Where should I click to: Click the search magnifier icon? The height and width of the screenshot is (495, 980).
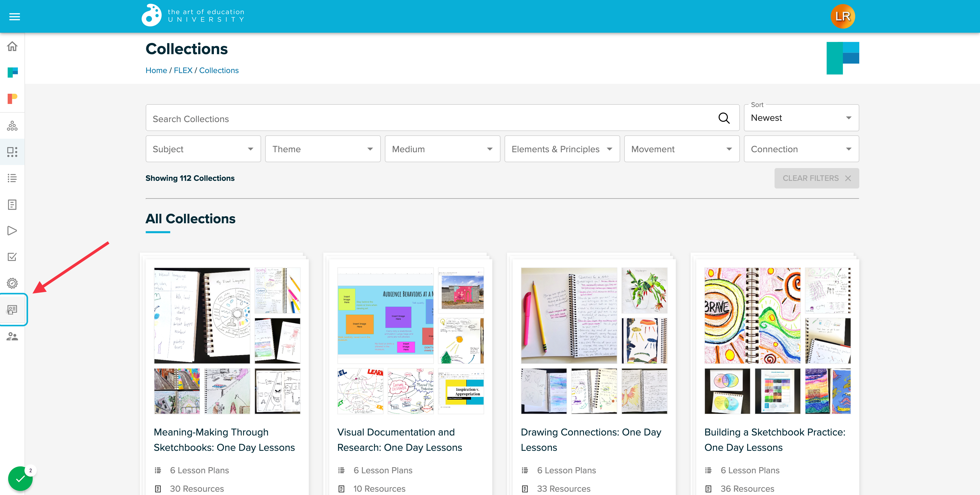pos(724,118)
